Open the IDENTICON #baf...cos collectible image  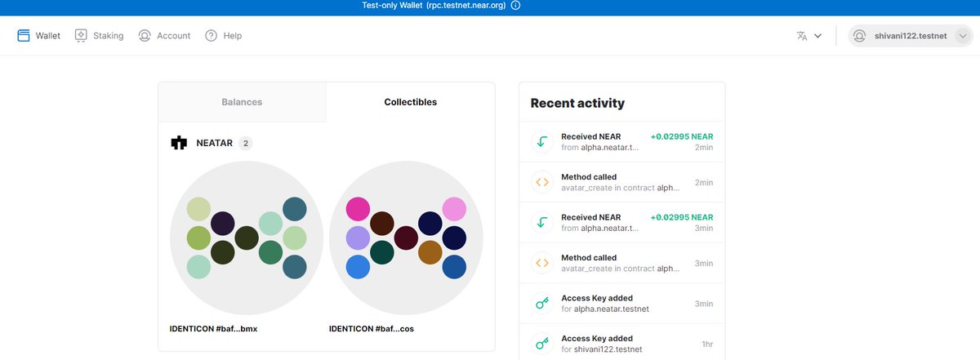pyautogui.click(x=406, y=238)
